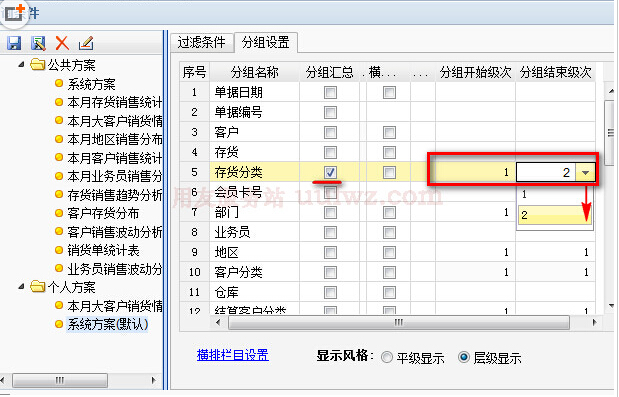Switch to the 过滤条件 tab
The width and height of the screenshot is (619, 397).
[x=201, y=42]
